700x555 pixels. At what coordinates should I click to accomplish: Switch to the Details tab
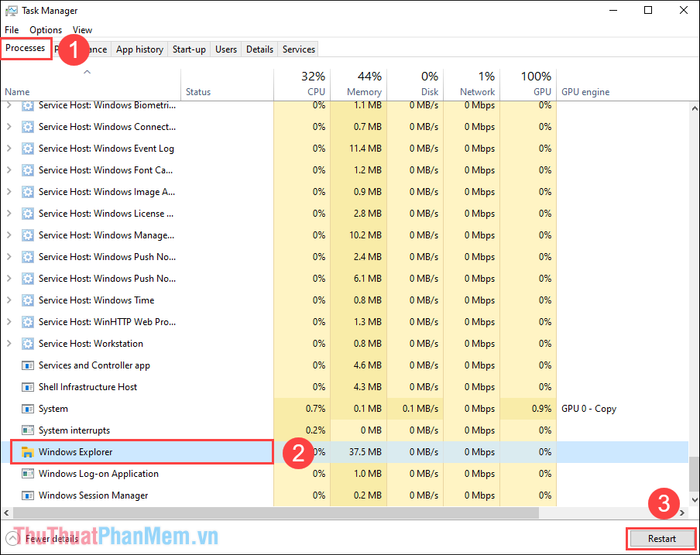click(259, 49)
